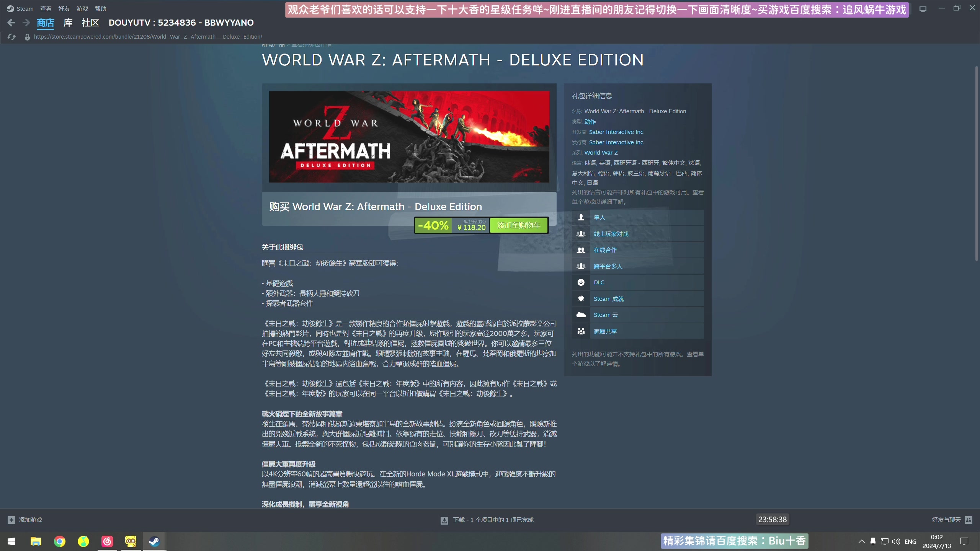980x551 pixels.
Task: Open the Steam 云 link
Action: (606, 315)
